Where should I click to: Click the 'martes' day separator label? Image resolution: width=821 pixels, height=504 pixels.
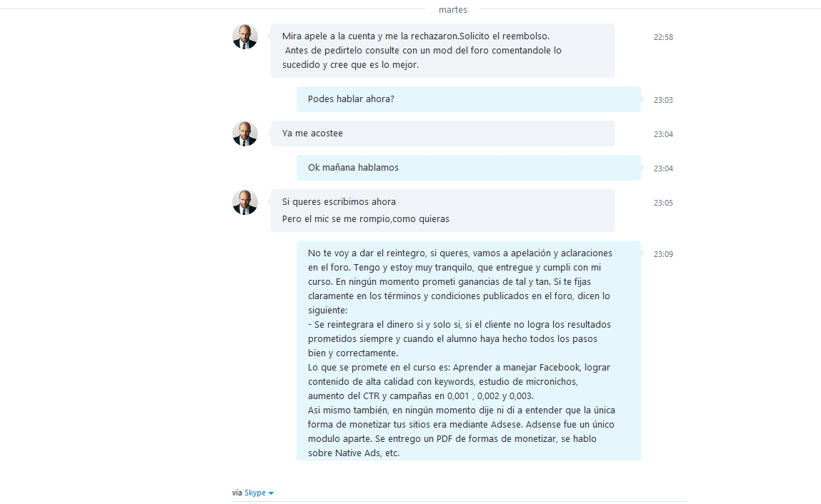(x=453, y=9)
